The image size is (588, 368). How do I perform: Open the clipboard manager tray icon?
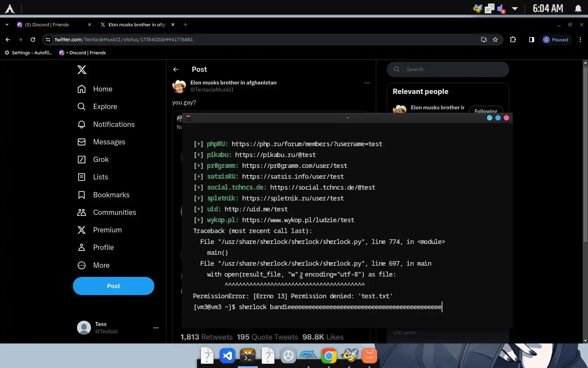coord(490,8)
